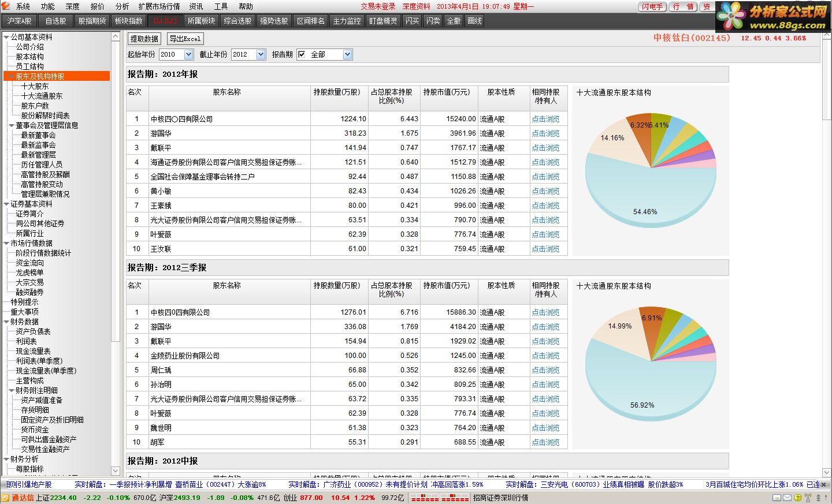The image size is (832, 504).
Task: Select the 股指期货 toolbar button
Action: [92, 21]
